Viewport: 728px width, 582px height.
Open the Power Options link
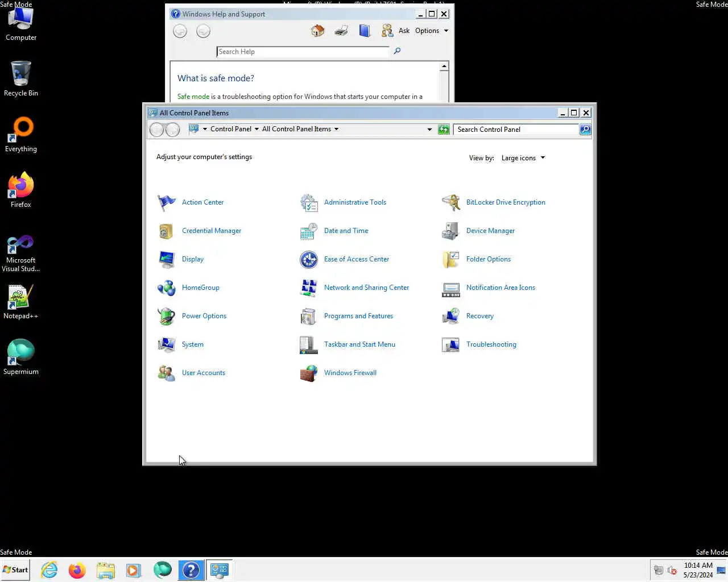pyautogui.click(x=204, y=316)
